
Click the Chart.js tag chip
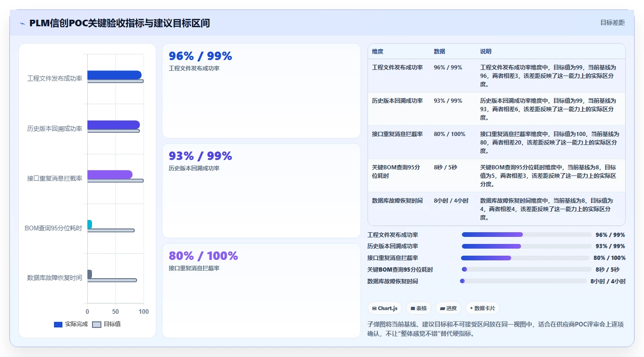(x=385, y=308)
